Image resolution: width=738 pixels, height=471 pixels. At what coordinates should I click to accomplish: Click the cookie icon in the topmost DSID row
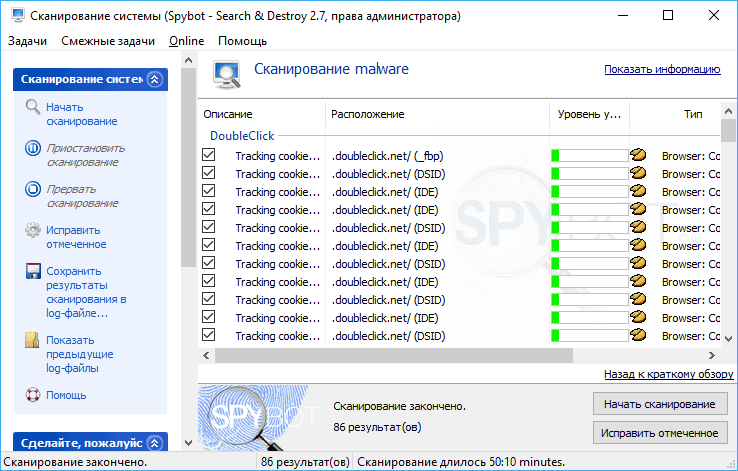[x=638, y=173]
